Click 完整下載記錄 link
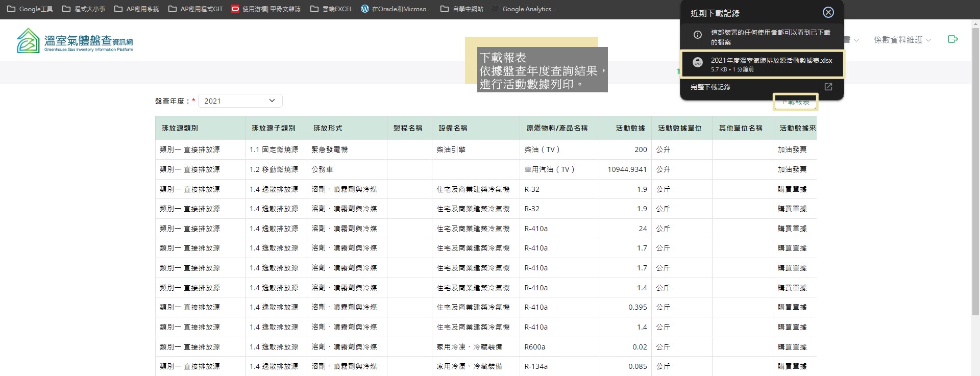This screenshot has width=980, height=376. pyautogui.click(x=710, y=87)
